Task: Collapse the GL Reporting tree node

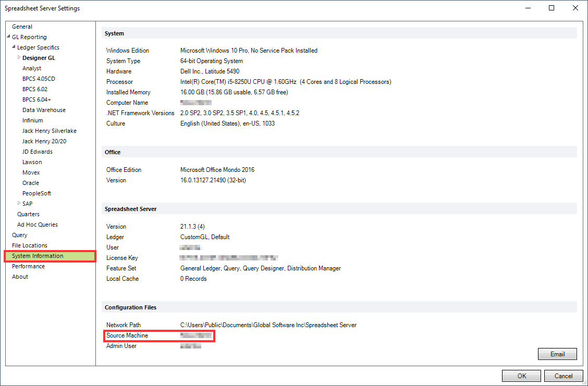Action: (x=7, y=37)
